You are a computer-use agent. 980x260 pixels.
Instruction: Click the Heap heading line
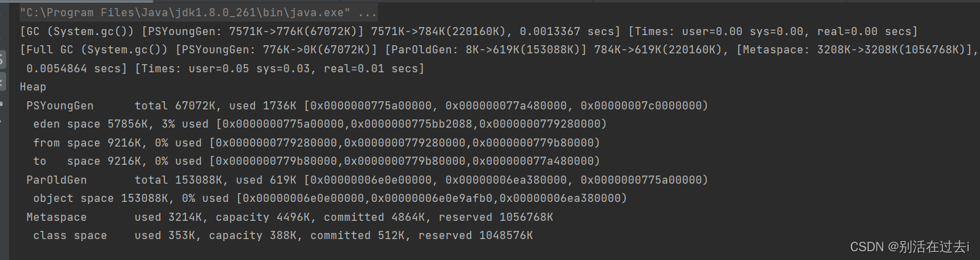coord(33,87)
